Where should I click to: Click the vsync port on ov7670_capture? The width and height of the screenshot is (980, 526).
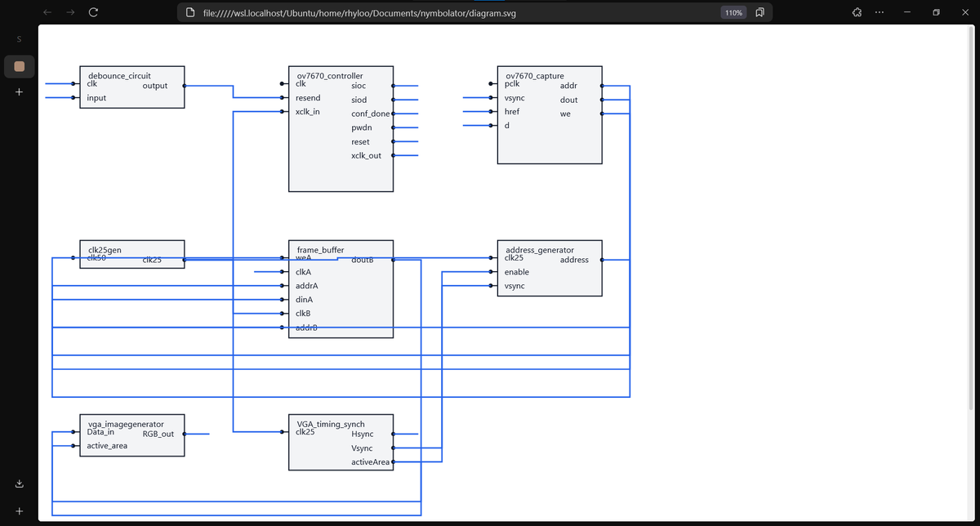click(x=514, y=98)
